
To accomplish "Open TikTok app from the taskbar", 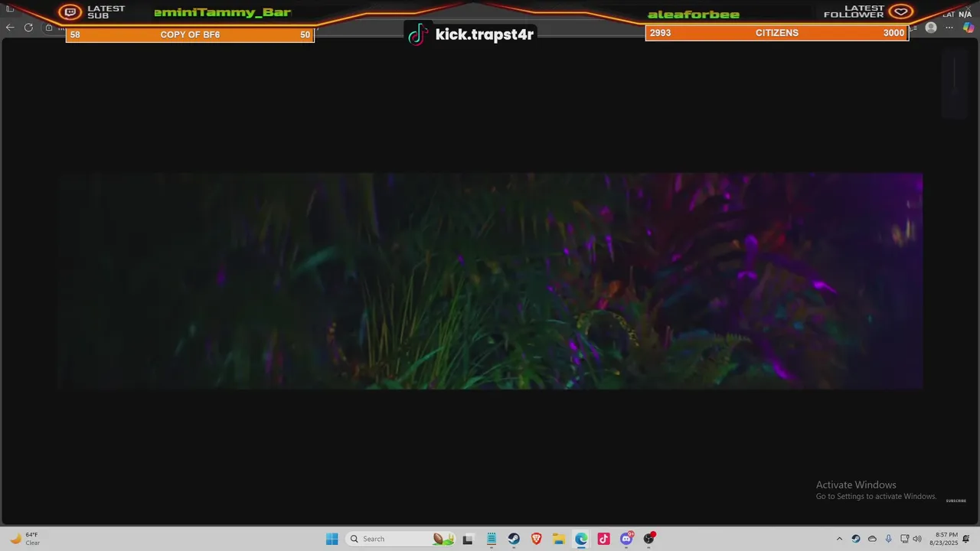I will [603, 539].
